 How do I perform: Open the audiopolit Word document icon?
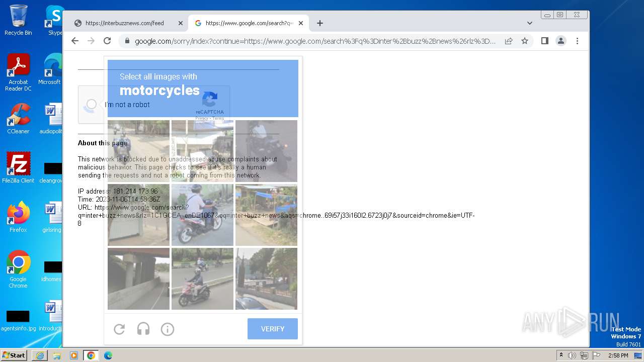pyautogui.click(x=51, y=119)
